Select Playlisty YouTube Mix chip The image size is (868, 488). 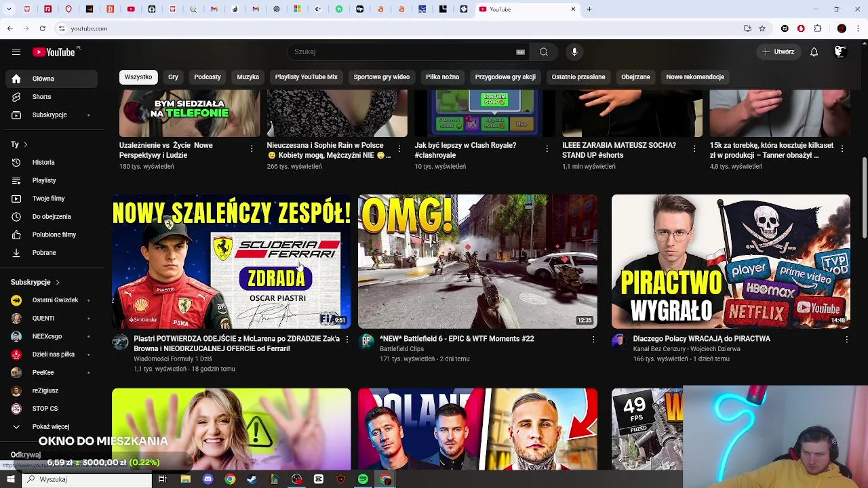pyautogui.click(x=306, y=77)
